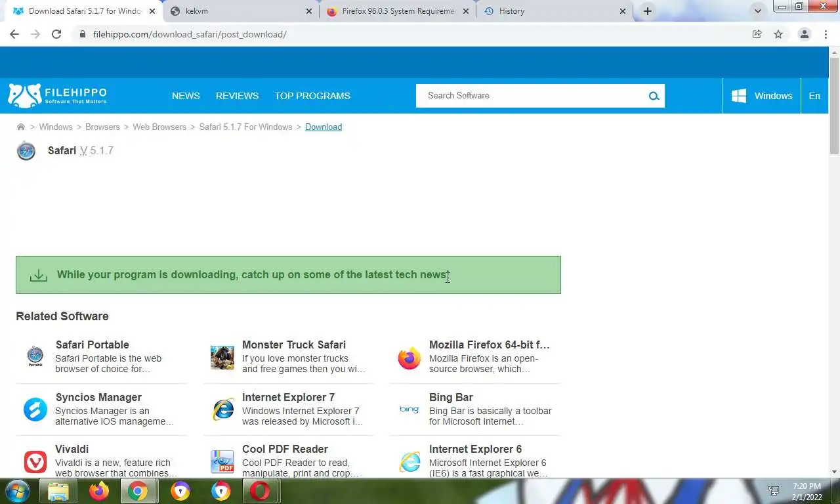The image size is (840, 504).
Task: Open the Cool PDF Reader title link
Action: (x=285, y=449)
